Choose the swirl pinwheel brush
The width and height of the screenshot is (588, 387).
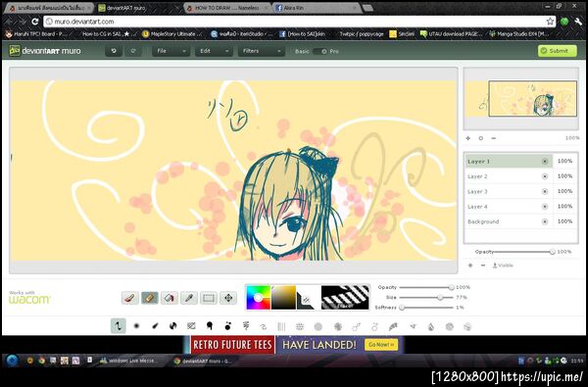pos(172,326)
